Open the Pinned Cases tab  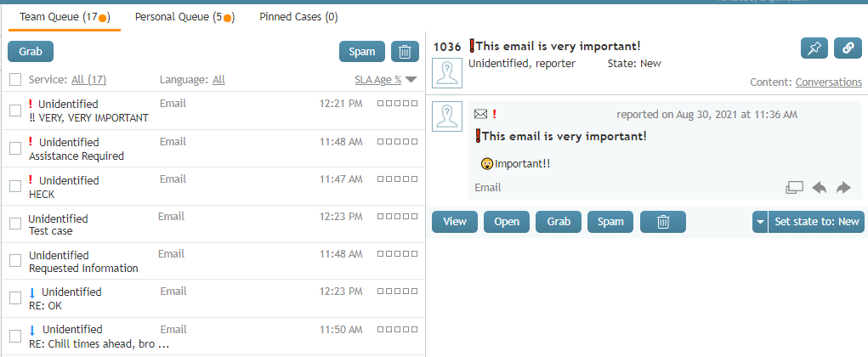[298, 17]
